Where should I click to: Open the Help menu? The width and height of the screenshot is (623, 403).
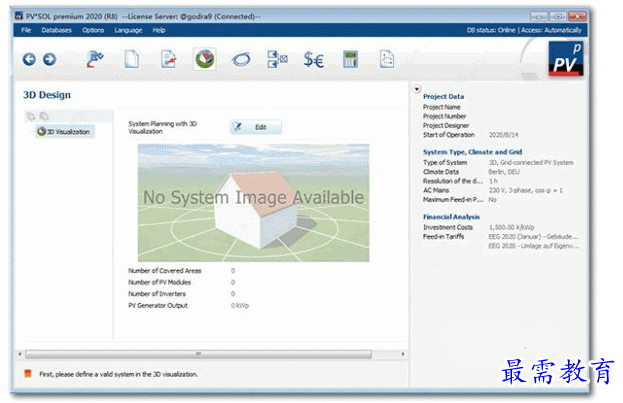point(159,30)
